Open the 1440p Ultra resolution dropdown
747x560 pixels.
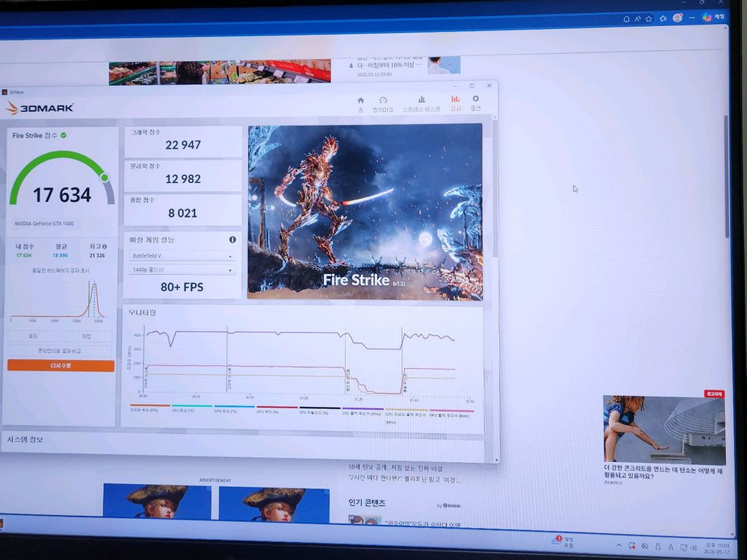point(182,270)
